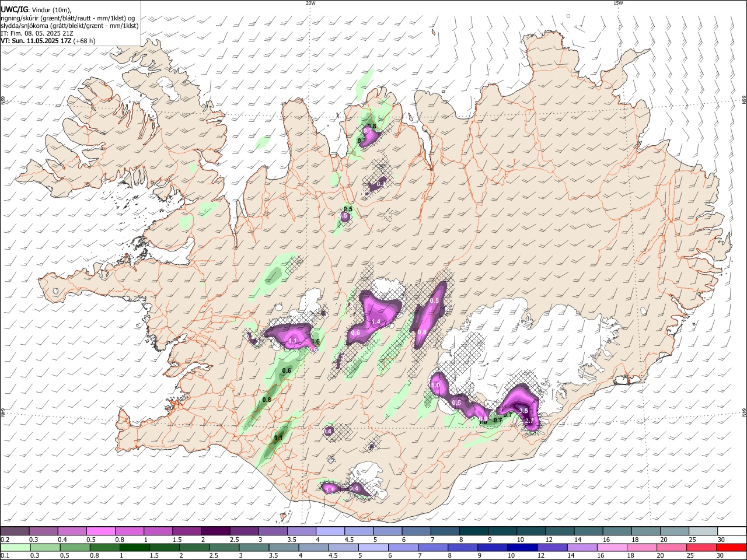Pick the navy blue 10 swatch, lower legend row
The height and width of the screenshot is (560, 747).
(522, 547)
